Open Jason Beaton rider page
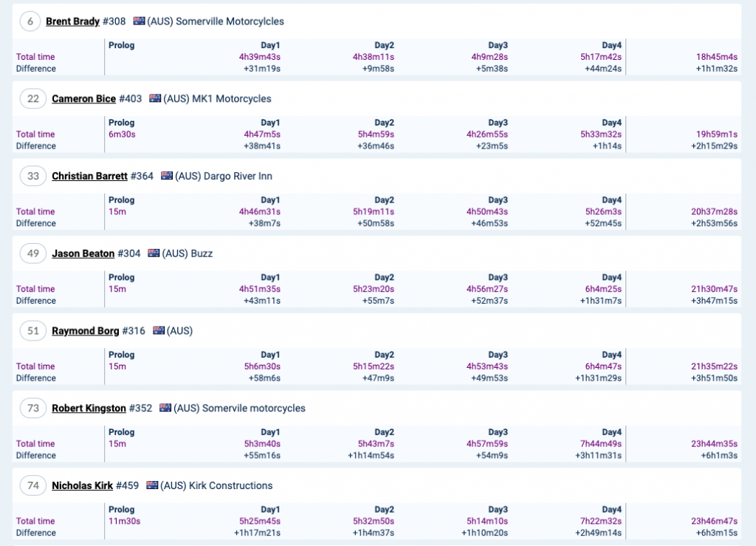The image size is (756, 546). (83, 253)
